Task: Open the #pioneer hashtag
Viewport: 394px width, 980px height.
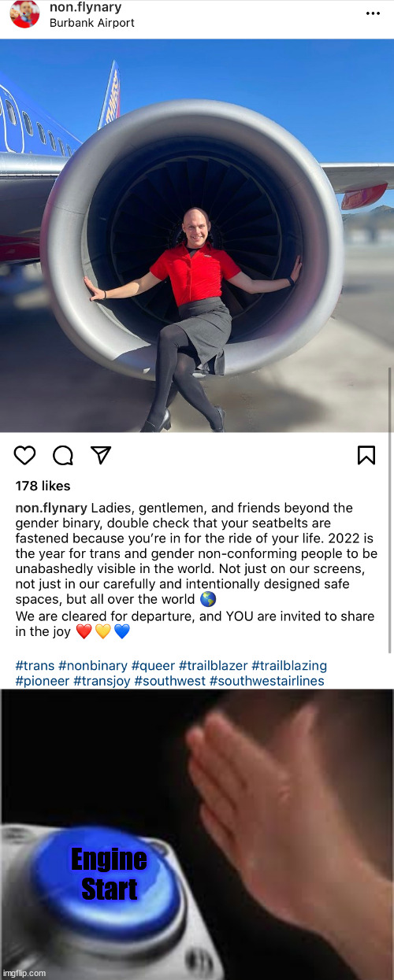Action: 42,681
